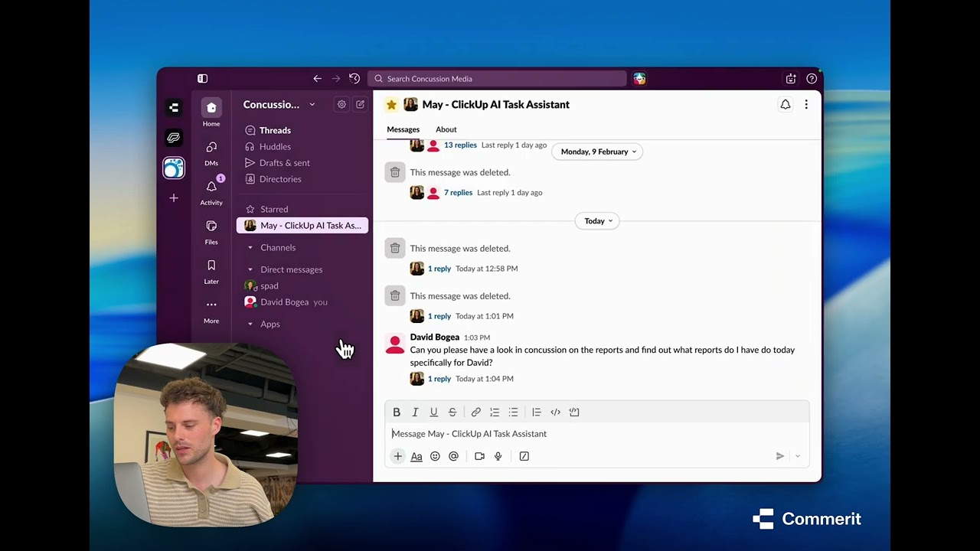The image size is (980, 551).
Task: Open attachments plus button
Action: click(x=397, y=456)
